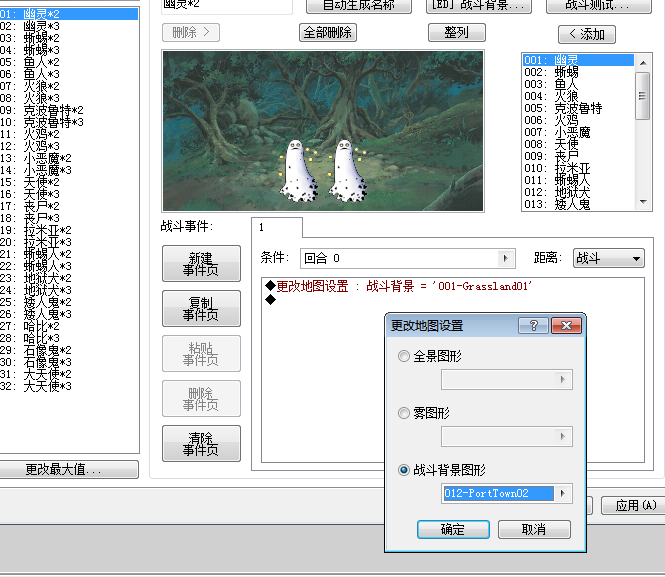Close the 更改地图设置 dialog

(566, 326)
